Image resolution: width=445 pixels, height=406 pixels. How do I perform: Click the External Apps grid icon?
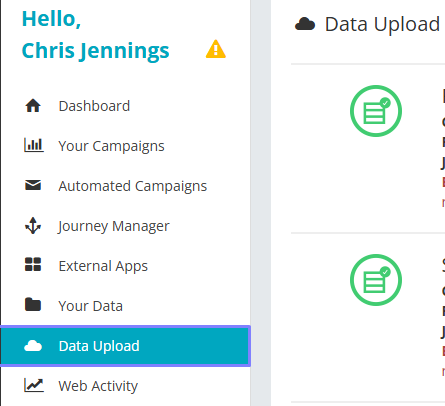click(33, 264)
